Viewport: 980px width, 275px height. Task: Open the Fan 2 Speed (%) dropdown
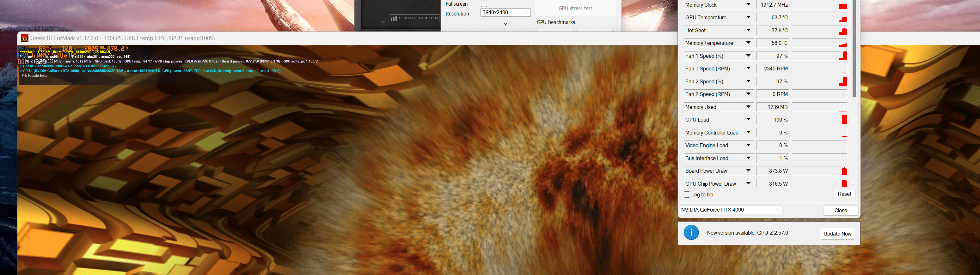tap(748, 82)
